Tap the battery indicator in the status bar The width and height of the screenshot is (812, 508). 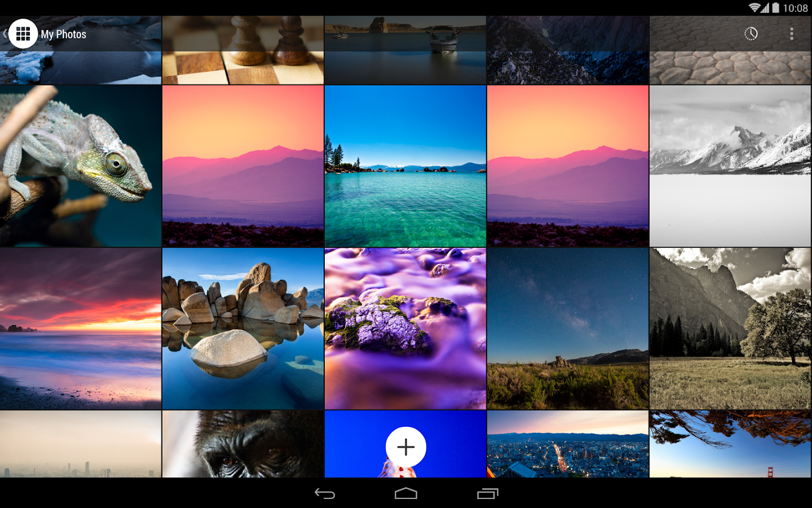[776, 8]
